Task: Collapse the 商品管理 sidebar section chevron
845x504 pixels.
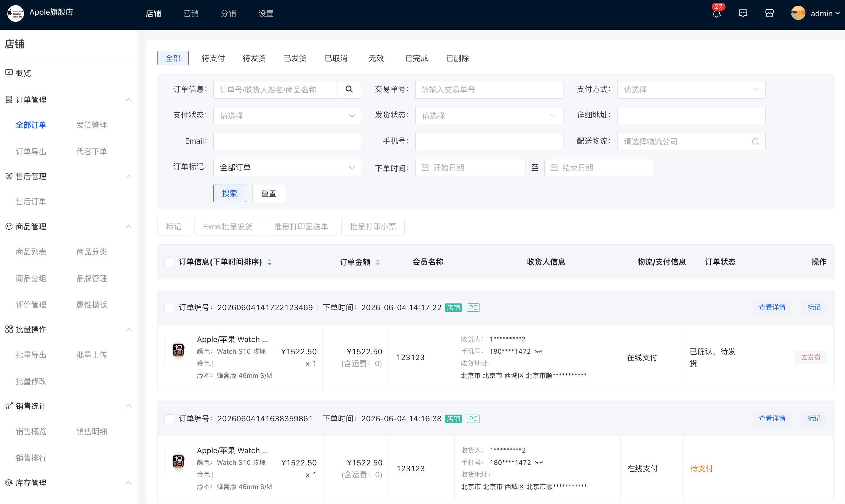Action: tap(128, 227)
